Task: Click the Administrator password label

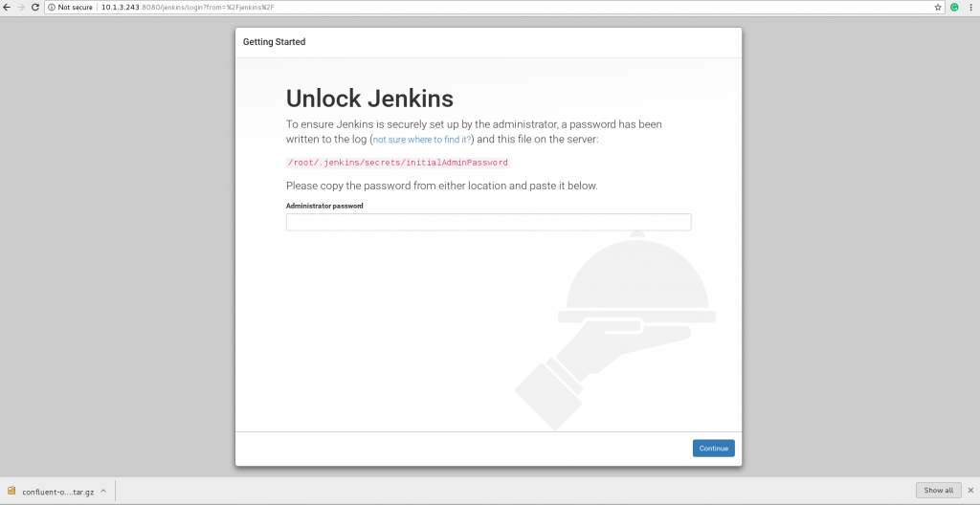Action: (324, 206)
